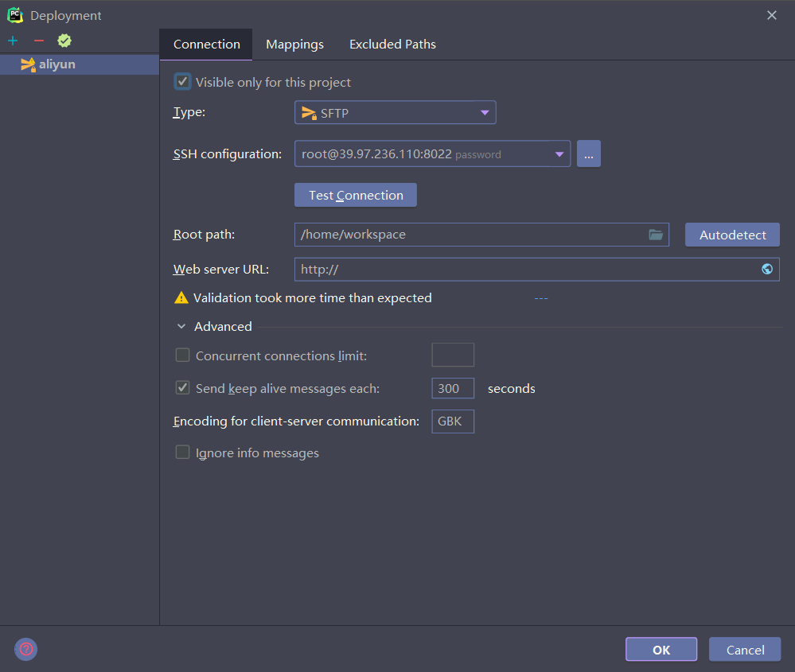
Task: Click the concurrent connections limit number field
Action: click(453, 355)
